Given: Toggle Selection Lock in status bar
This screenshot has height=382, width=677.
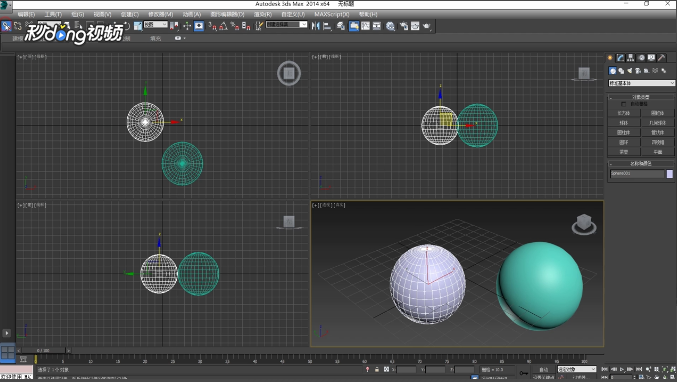Looking at the screenshot, I should 377,369.
